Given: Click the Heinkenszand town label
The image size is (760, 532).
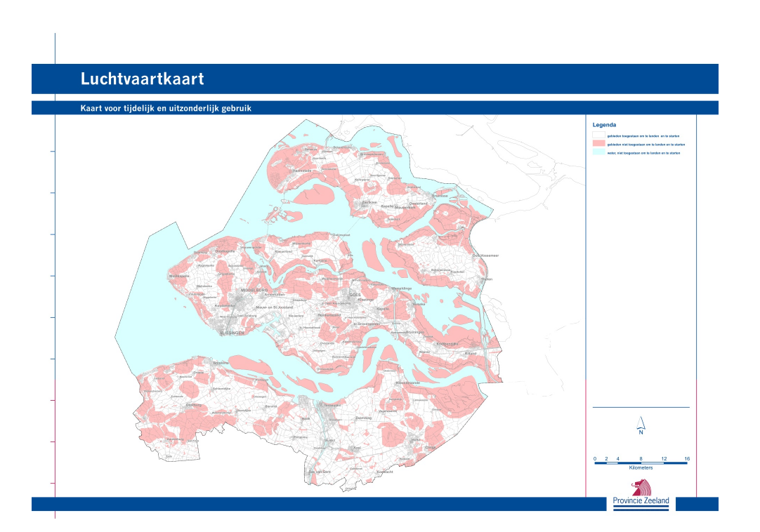Looking at the screenshot, I should [329, 315].
